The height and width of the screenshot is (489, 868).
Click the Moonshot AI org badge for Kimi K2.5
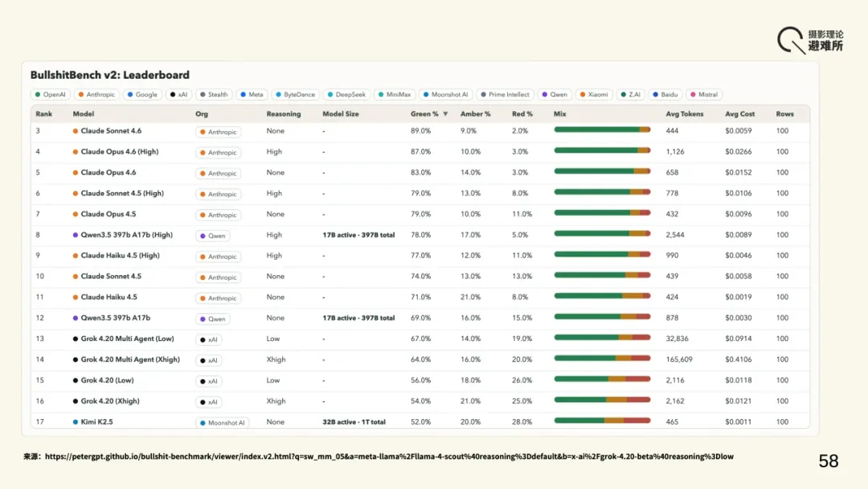[222, 422]
